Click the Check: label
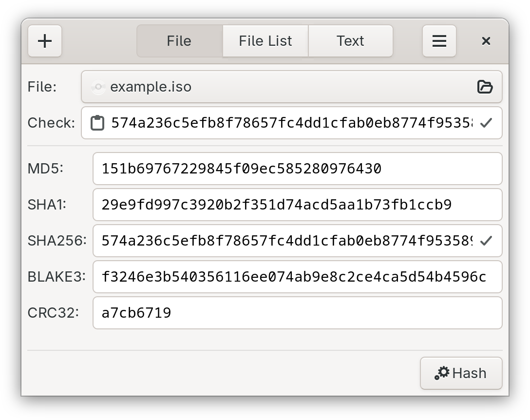Viewport: 530px width, 420px height. pyautogui.click(x=51, y=123)
